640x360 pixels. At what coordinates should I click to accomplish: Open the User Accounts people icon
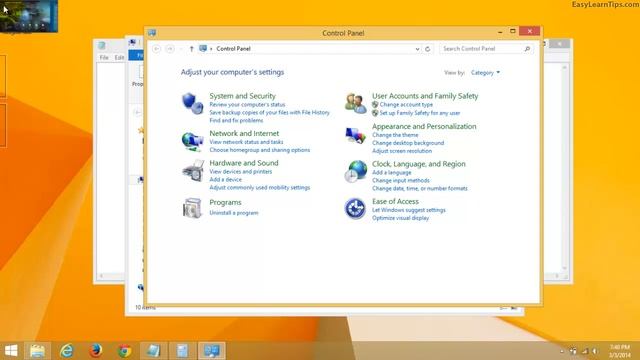[x=355, y=103]
